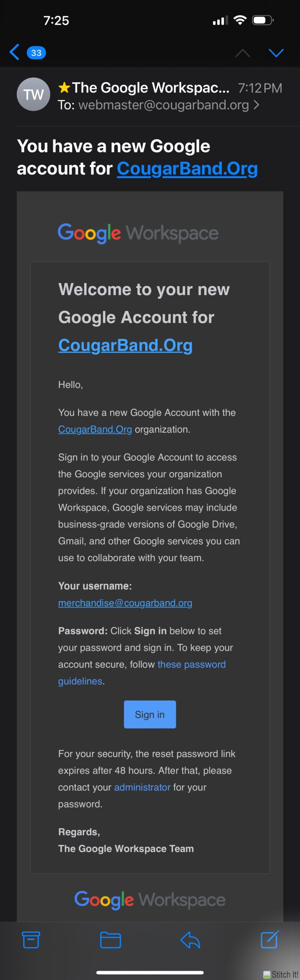Viewport: 300px width, 980px height.
Task: Open merchandise@cougarband.org username link
Action: pos(125,603)
